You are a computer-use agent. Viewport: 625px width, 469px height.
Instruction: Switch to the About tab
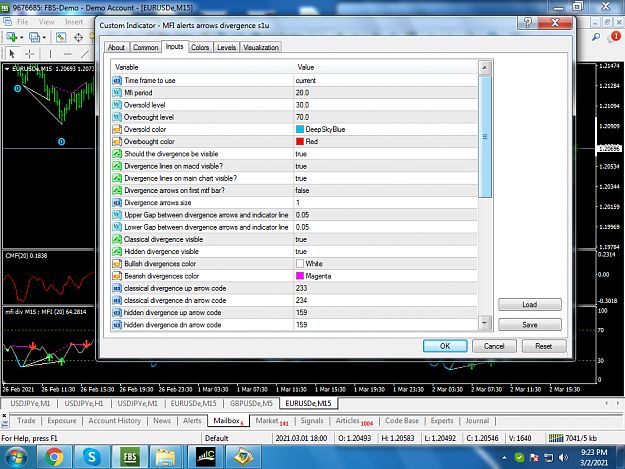click(116, 47)
